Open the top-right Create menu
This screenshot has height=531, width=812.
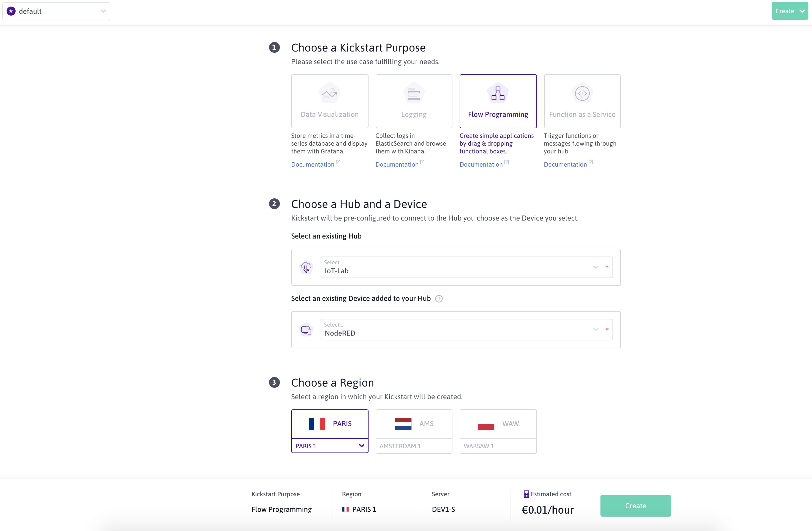790,11
